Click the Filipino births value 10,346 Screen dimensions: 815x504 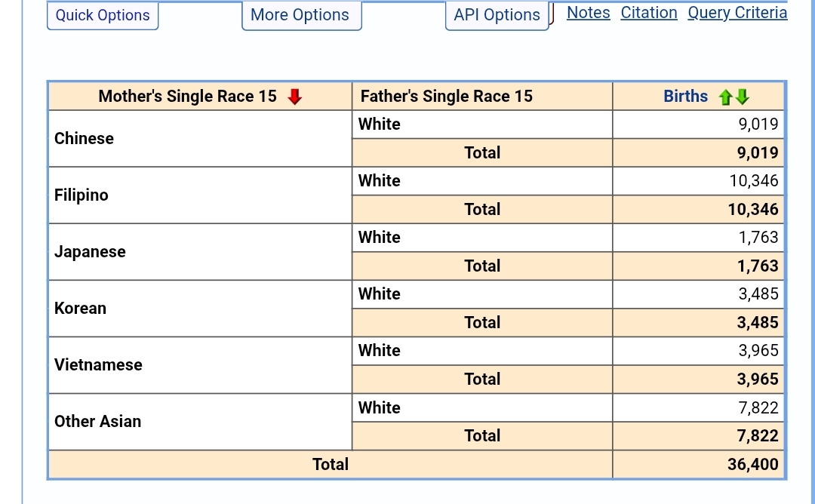pos(753,181)
